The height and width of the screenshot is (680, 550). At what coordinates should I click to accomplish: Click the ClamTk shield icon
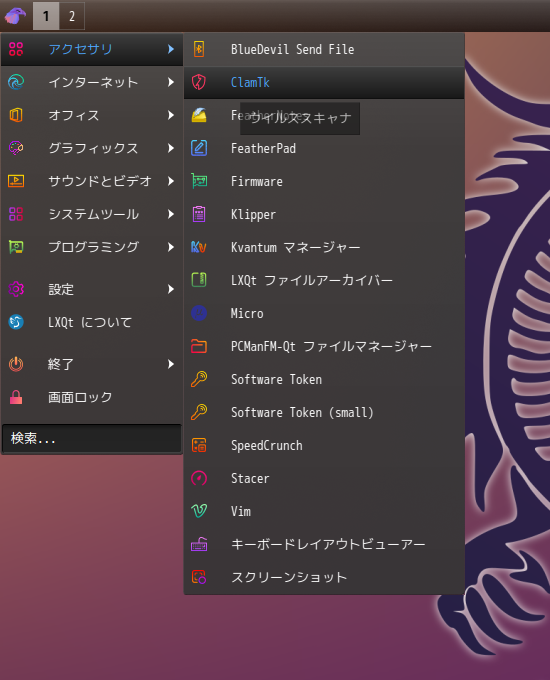199,82
